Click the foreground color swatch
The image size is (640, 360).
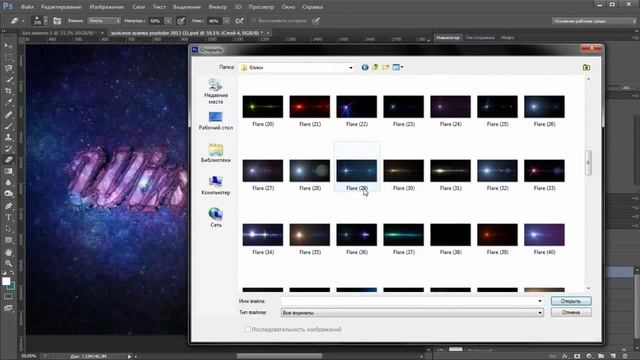click(6, 281)
